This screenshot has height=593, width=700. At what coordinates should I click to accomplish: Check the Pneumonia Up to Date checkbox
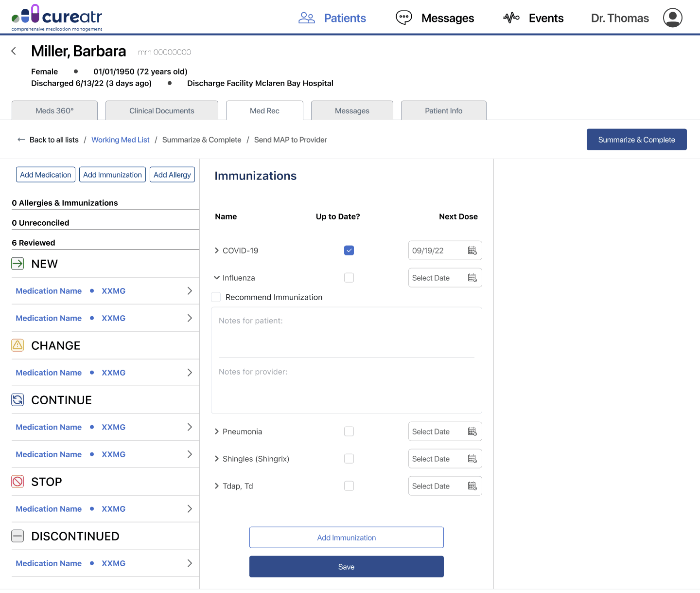click(x=349, y=431)
